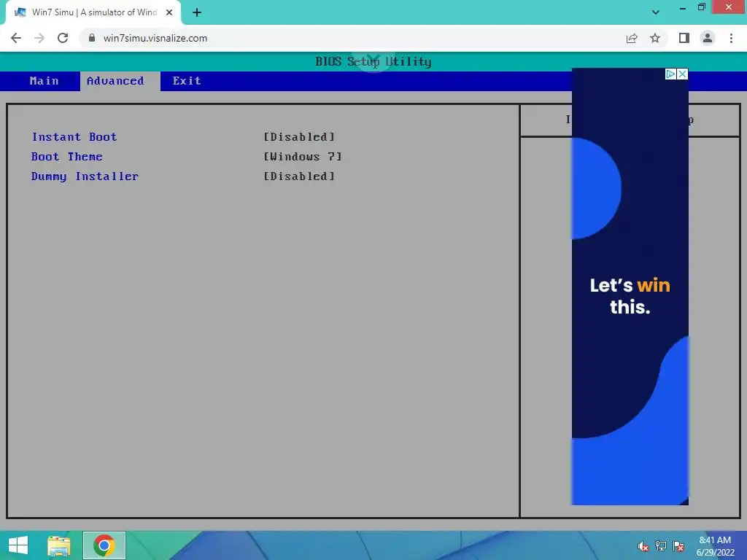Open a new browser tab
This screenshot has height=560, width=747.
(x=197, y=12)
